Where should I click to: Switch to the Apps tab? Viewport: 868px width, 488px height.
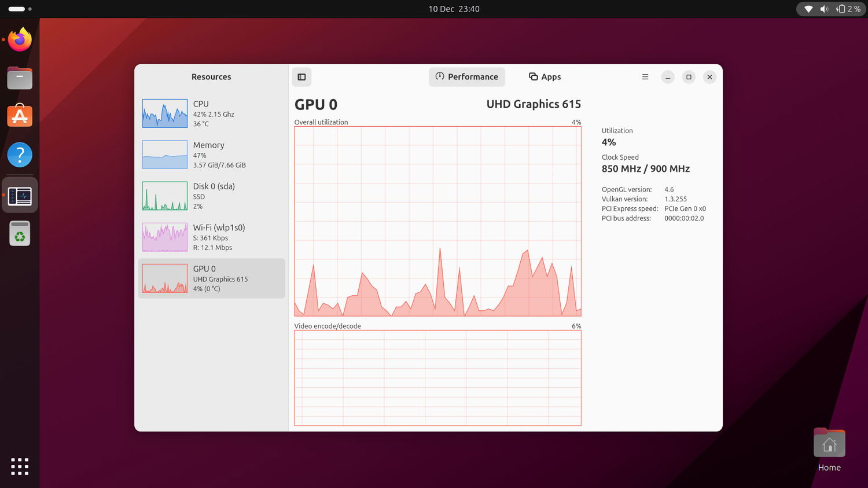[x=545, y=77]
